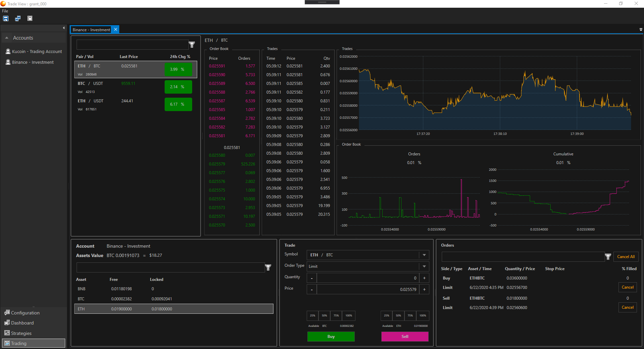644x349 pixels.
Task: Increase Quantity with the plus stepper
Action: pos(424,278)
